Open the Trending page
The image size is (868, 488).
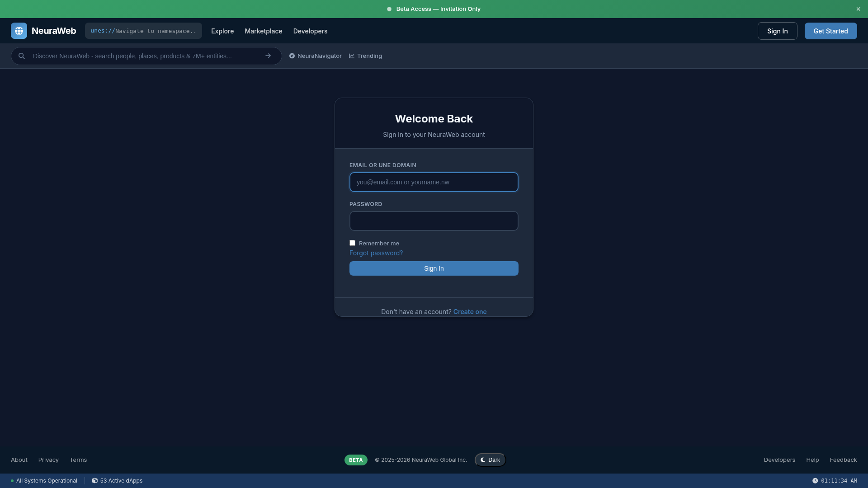(x=365, y=56)
